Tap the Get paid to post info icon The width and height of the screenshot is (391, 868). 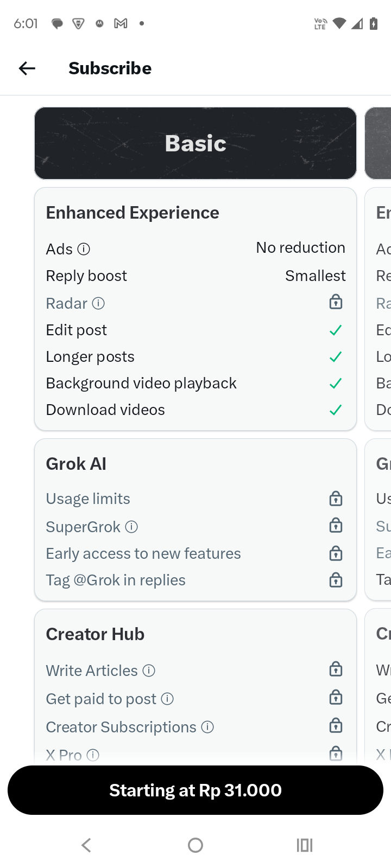168,699
